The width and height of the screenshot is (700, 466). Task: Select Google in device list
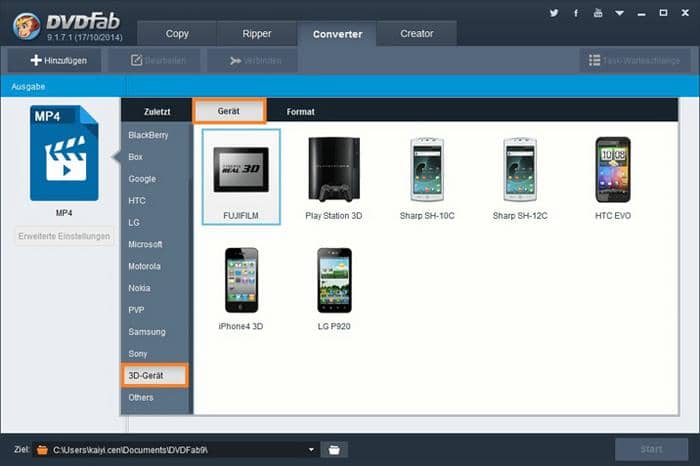[x=142, y=179]
